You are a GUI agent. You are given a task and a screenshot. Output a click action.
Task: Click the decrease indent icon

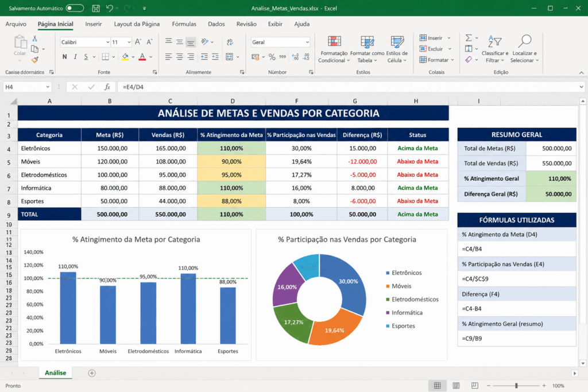204,57
